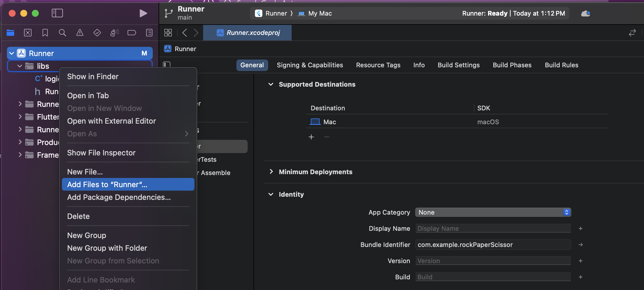Image resolution: width=644 pixels, height=290 pixels.
Task: Open related items grid icon
Action: pyautogui.click(x=168, y=33)
